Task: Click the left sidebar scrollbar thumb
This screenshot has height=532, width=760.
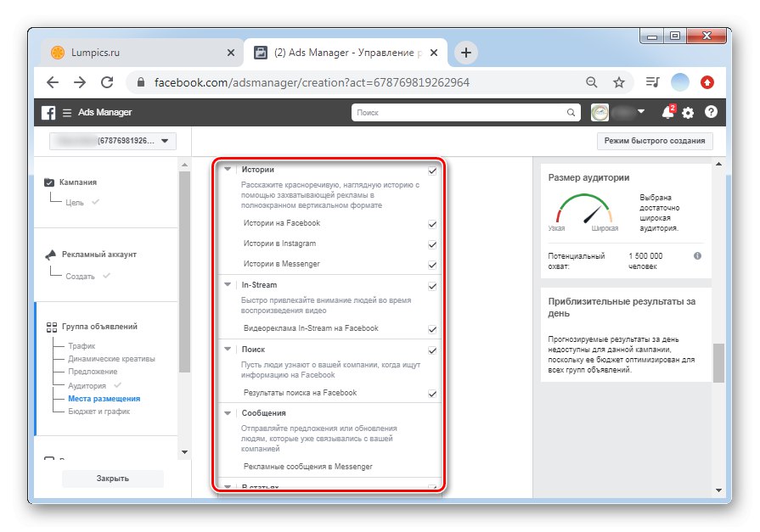Action: (x=184, y=272)
